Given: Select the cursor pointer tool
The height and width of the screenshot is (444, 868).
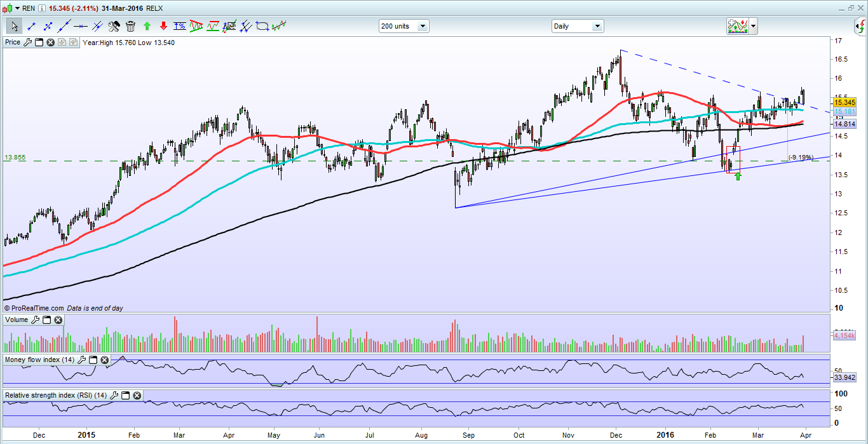Looking at the screenshot, I should pyautogui.click(x=15, y=27).
